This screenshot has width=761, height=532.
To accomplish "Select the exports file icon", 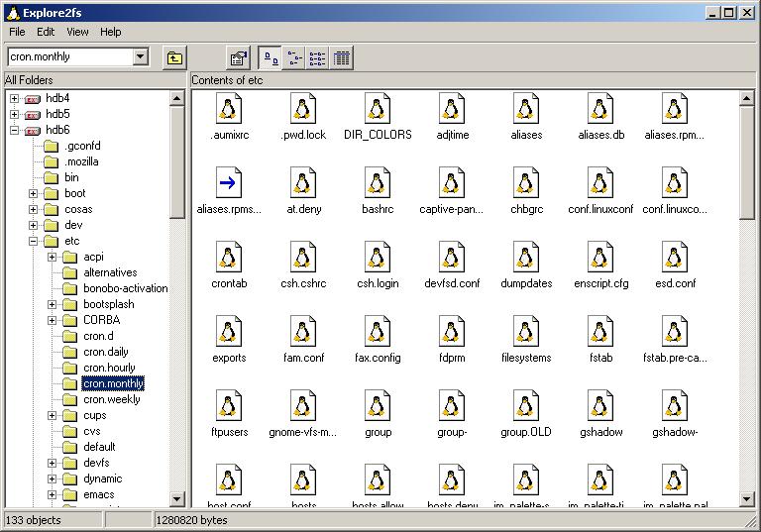I will [229, 331].
